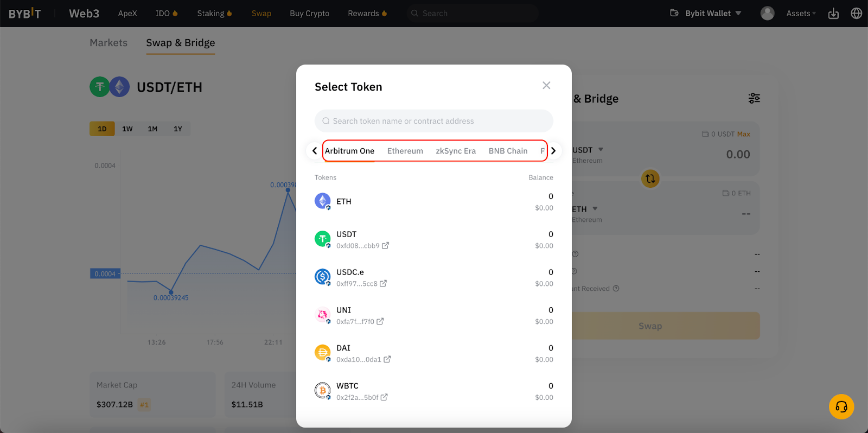The width and height of the screenshot is (868, 433).
Task: Open IDO menu item
Action: (x=167, y=14)
